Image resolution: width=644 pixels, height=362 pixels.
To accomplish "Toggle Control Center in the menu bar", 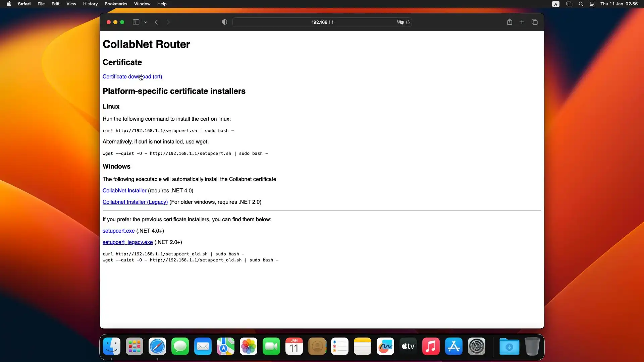I will click(x=592, y=4).
